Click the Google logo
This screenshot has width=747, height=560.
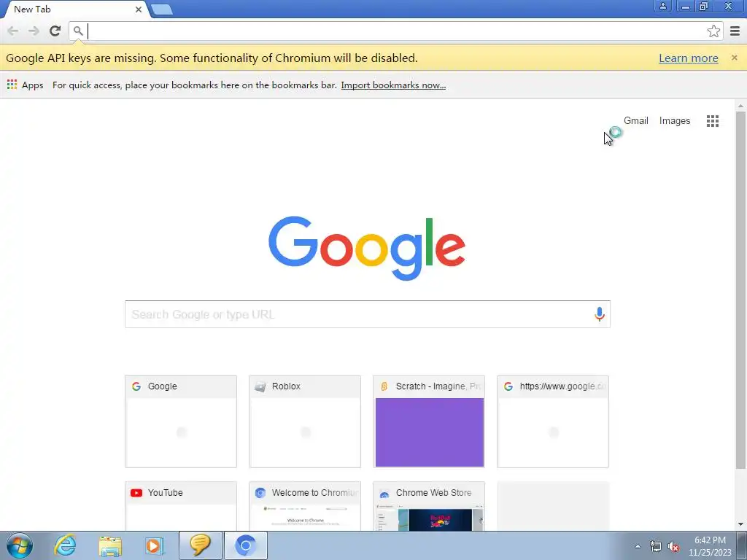pyautogui.click(x=367, y=248)
